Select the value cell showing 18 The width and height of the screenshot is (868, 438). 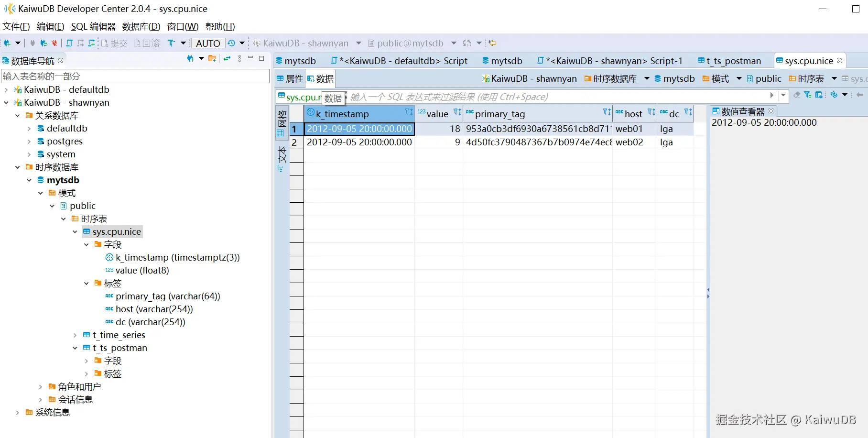pos(438,129)
